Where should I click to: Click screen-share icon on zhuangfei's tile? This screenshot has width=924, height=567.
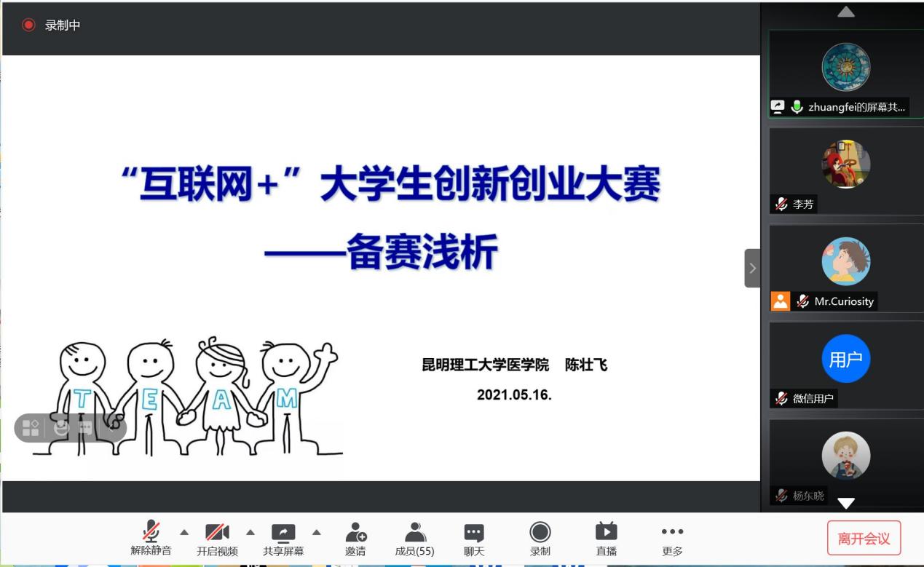(778, 107)
